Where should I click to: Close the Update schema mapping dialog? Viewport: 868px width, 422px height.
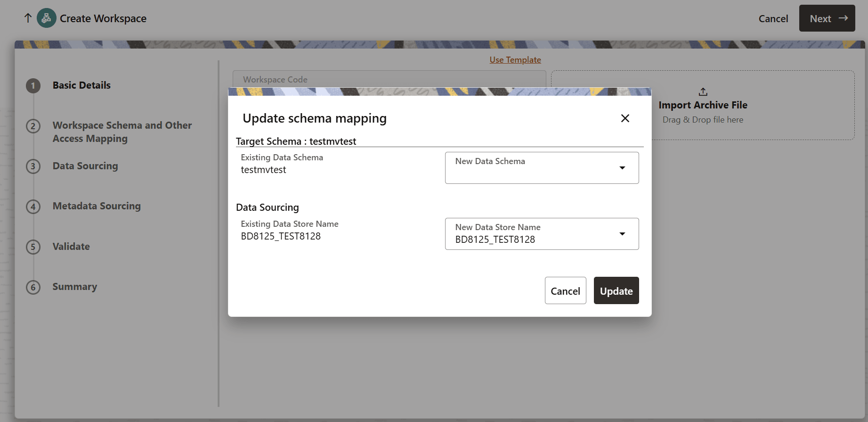[x=625, y=118]
